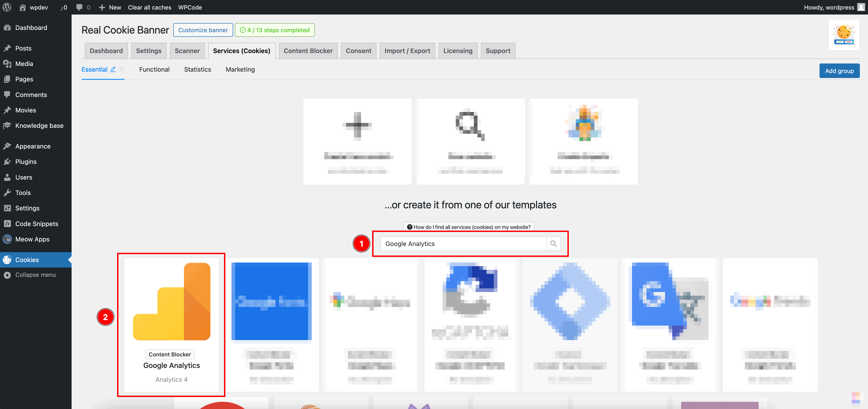868x409 pixels.
Task: Select the Google Analytics template thumbnail
Action: pos(171,302)
